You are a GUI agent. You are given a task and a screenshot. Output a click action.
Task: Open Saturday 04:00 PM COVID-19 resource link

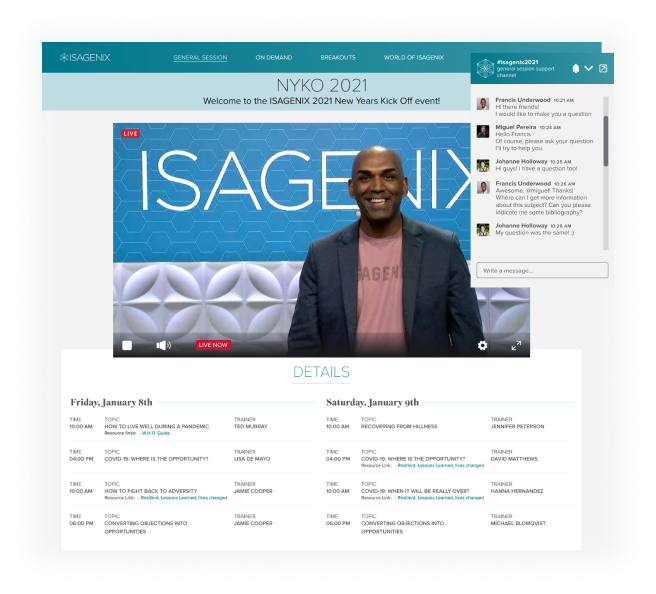click(x=439, y=466)
